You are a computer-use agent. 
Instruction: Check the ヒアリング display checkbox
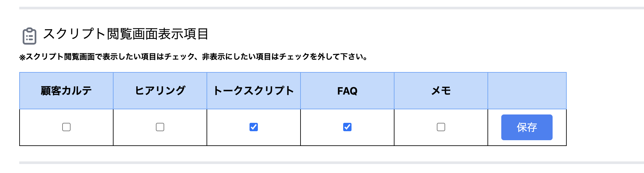pos(160,127)
